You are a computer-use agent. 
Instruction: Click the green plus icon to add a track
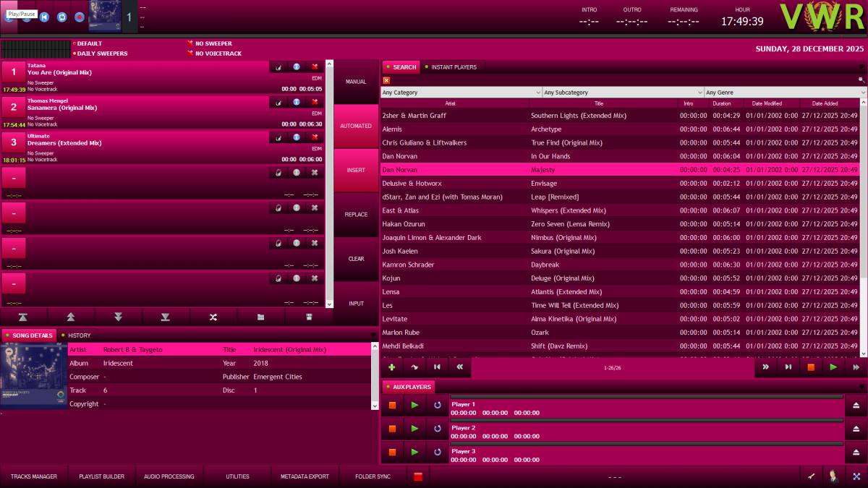click(391, 367)
